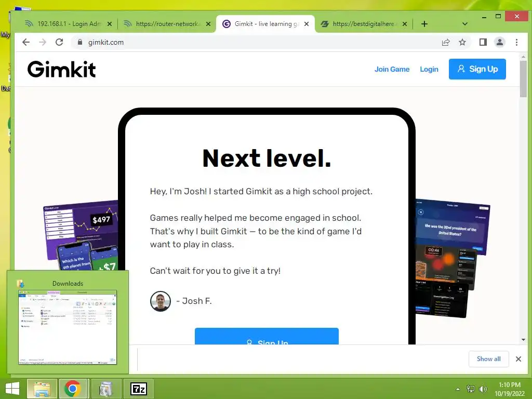532x399 pixels.
Task: Click the padlock site info icon
Action: coord(79,42)
